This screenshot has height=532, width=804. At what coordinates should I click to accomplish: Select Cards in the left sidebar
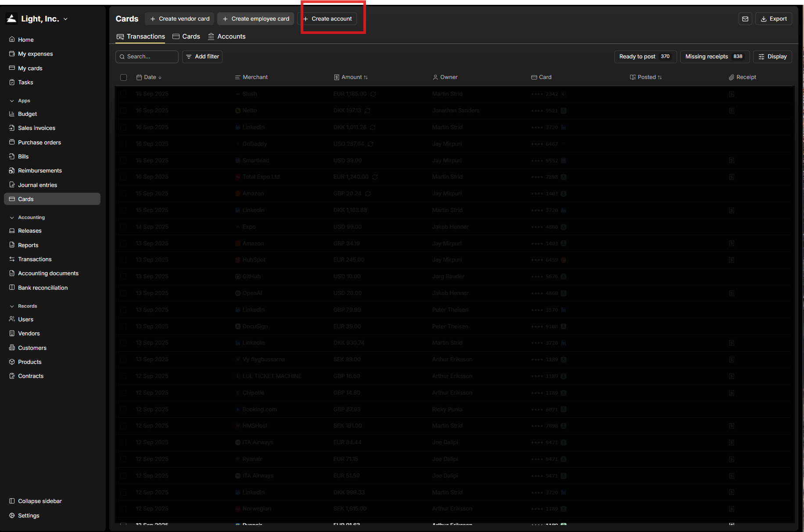click(x=52, y=199)
